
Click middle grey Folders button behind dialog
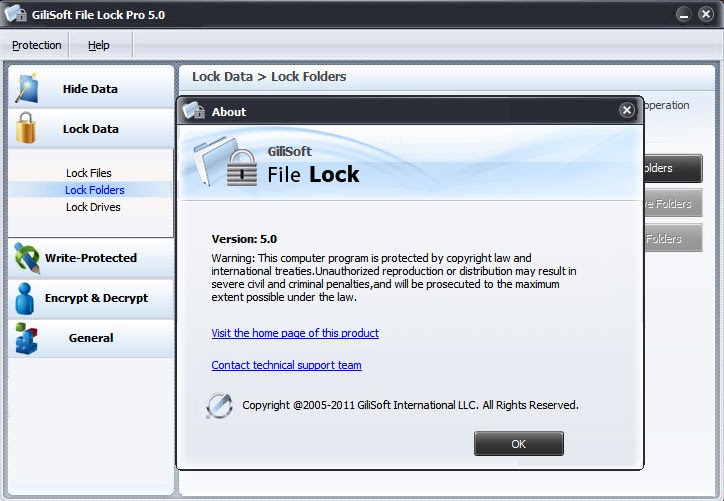click(673, 203)
